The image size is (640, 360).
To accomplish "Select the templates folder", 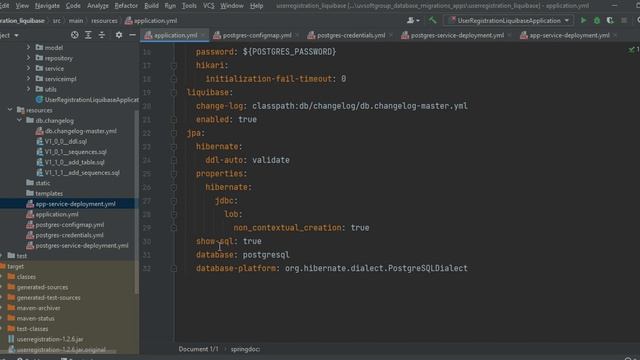I will pyautogui.click(x=44, y=193).
